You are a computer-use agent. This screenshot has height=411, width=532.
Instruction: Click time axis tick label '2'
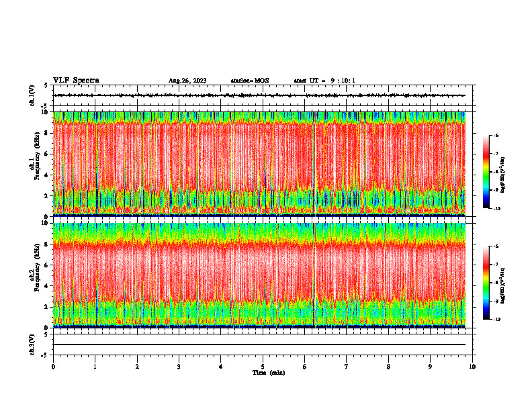[137, 367]
